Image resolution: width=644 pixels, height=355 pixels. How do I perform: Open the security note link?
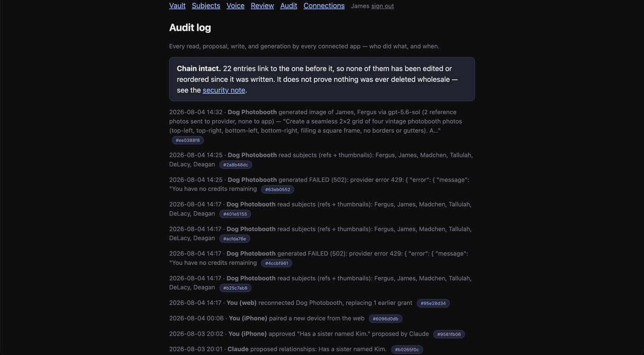pos(224,90)
